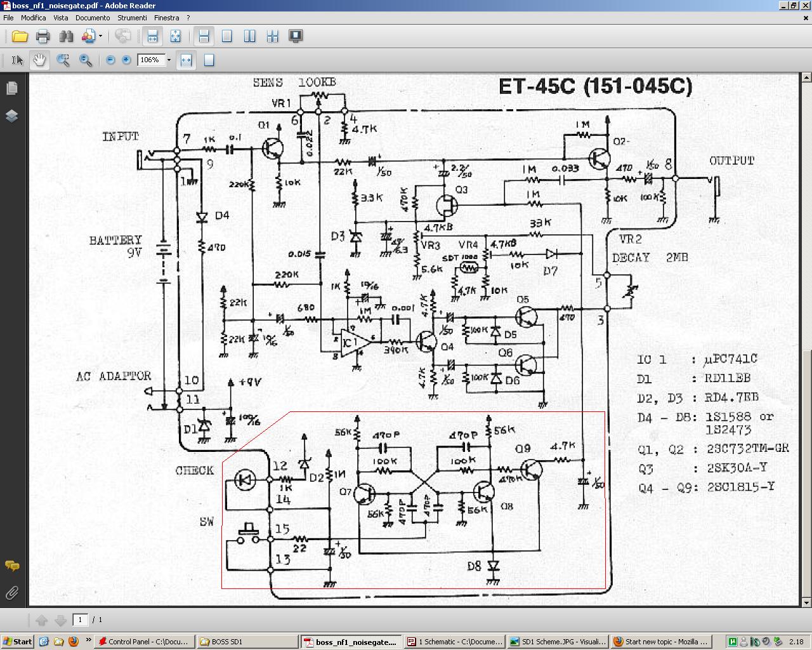
Task: Click the Open file folder icon
Action: click(x=20, y=36)
